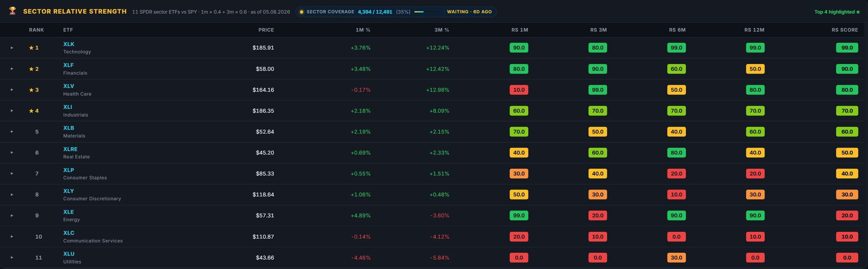The width and height of the screenshot is (868, 269).
Task: Sort by the RS 12M column header
Action: (754, 30)
